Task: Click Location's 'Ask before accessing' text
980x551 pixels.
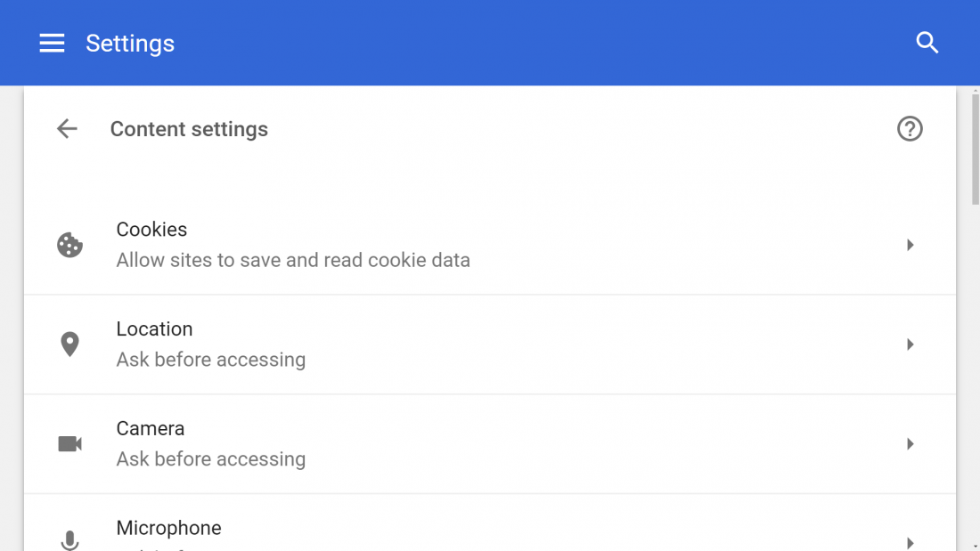Action: pyautogui.click(x=210, y=360)
